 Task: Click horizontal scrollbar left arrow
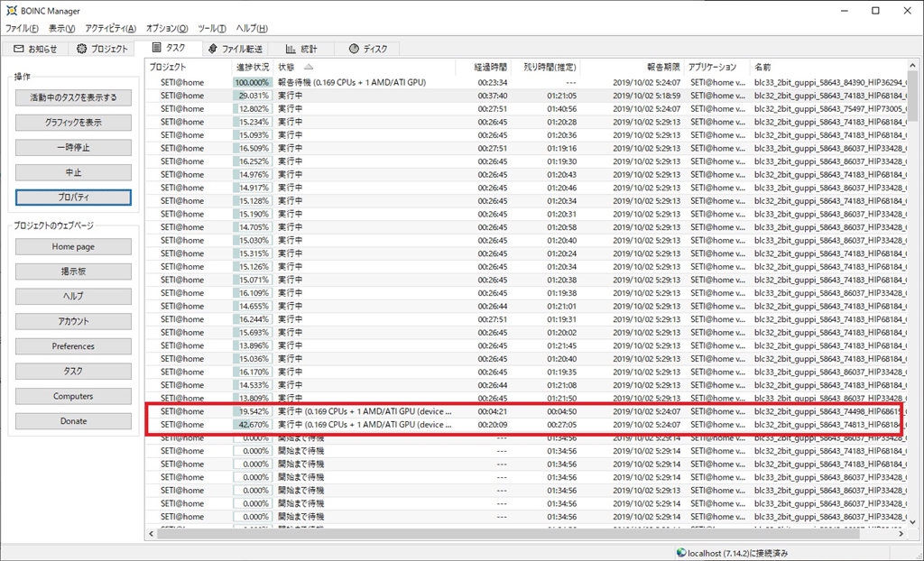[x=152, y=533]
